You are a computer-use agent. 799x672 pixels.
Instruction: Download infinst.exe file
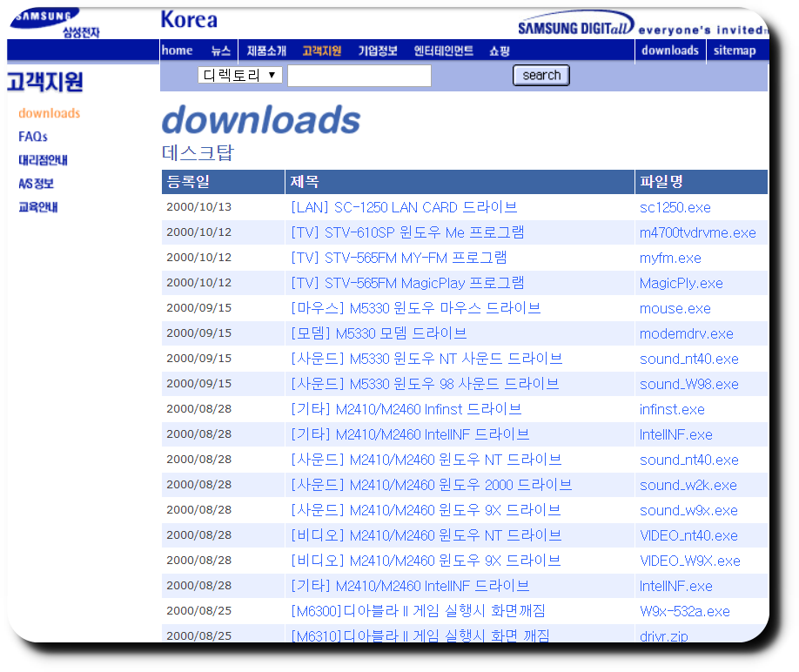click(672, 410)
